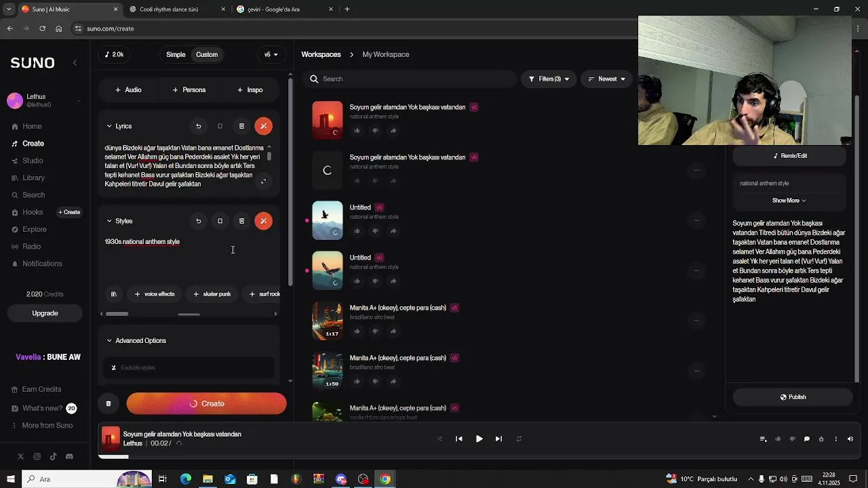The image size is (868, 488).
Task: Click the workspace Search field
Action: pyautogui.click(x=410, y=79)
